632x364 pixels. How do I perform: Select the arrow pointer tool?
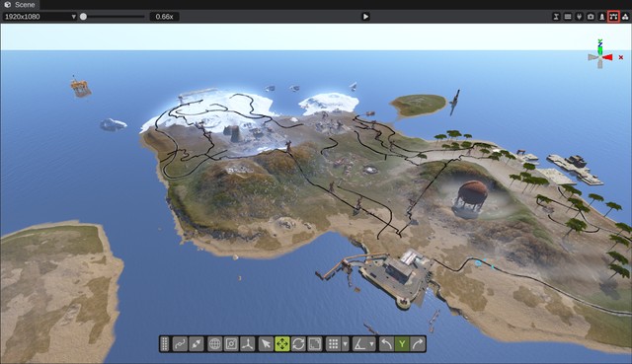266,344
